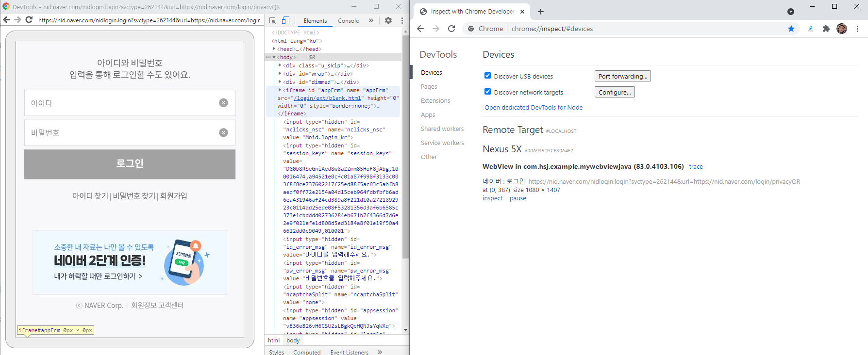Viewport: 868px width, 355px height.
Task: Open the Computed pane tab
Action: (x=307, y=352)
